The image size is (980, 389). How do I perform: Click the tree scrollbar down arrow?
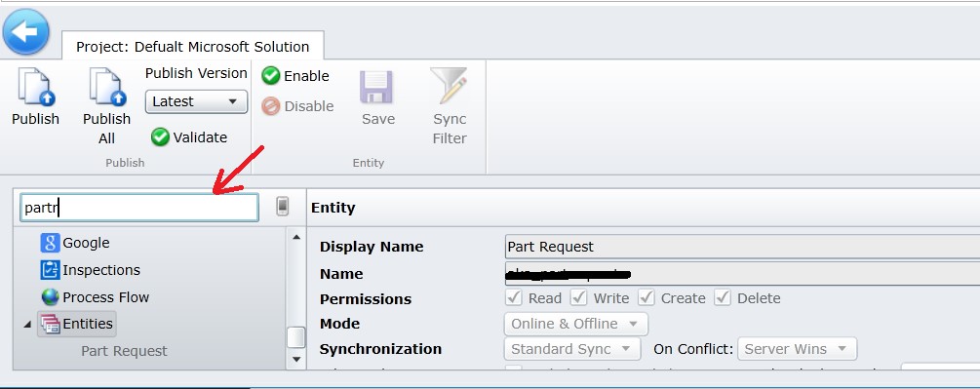296,360
